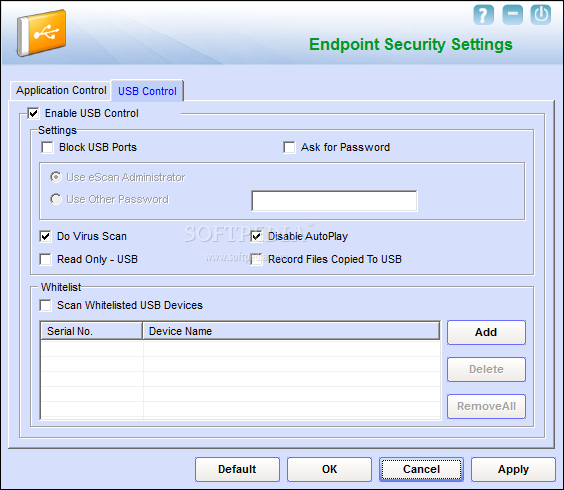Screen dimensions: 564x490
Task: Click the Delete whitelist button
Action: 486,369
